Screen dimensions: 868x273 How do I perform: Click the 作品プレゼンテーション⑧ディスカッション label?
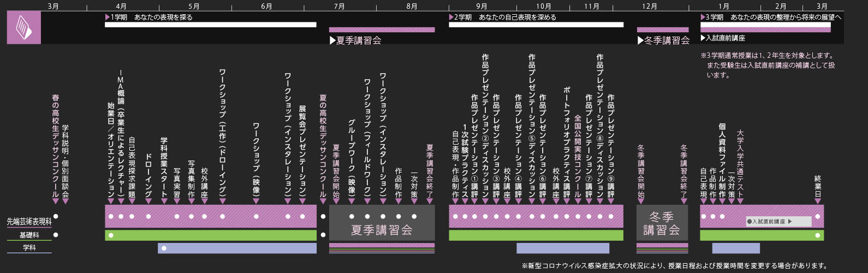(x=599, y=126)
